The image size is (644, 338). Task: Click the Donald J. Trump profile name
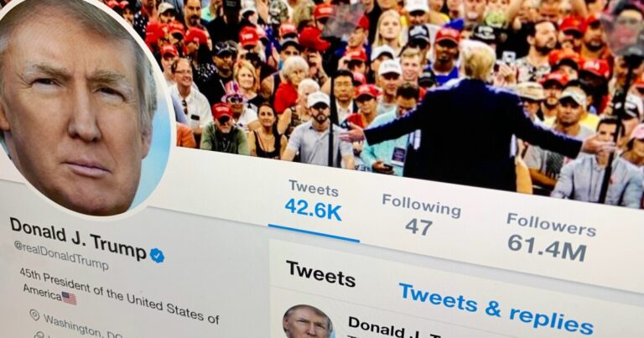pos(78,239)
